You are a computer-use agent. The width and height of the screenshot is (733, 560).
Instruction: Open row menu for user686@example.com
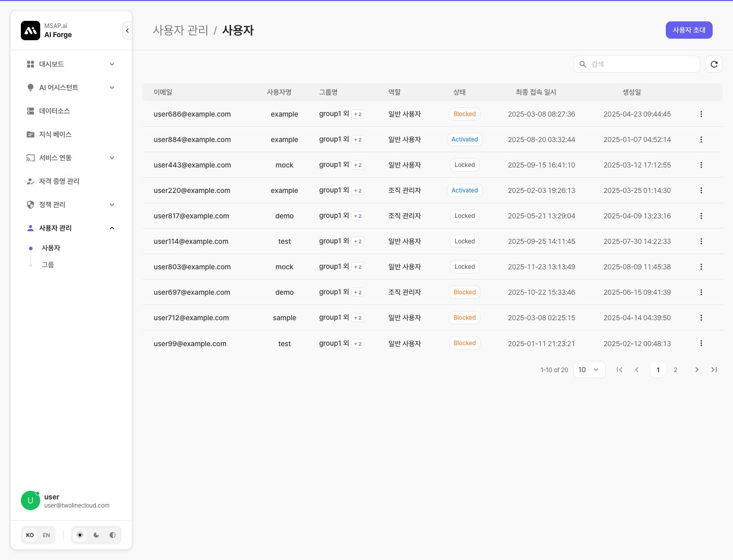[701, 114]
